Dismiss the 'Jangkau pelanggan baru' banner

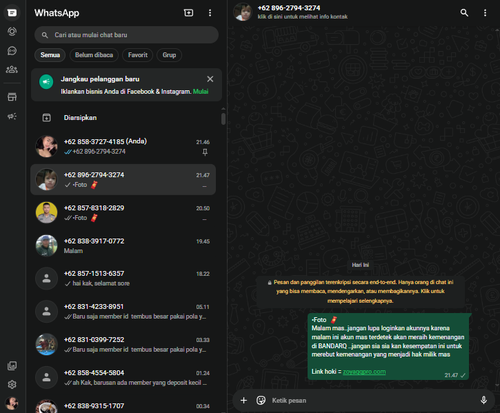(210, 79)
